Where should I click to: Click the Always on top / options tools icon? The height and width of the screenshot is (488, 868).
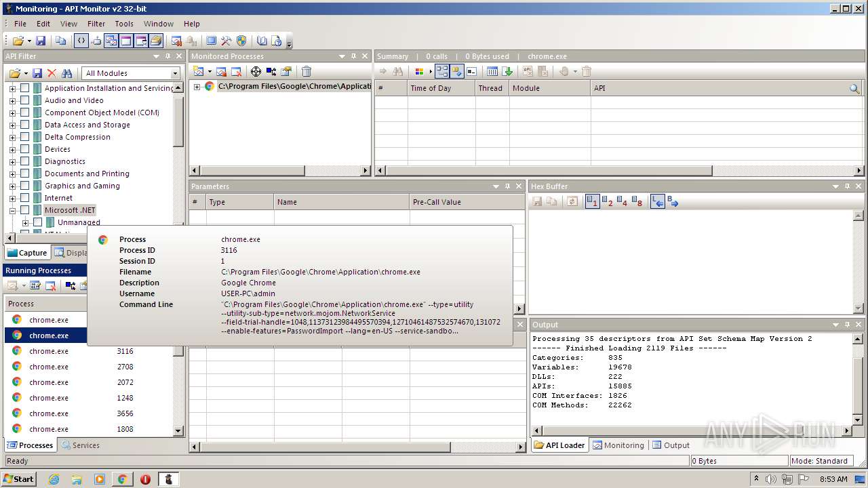click(x=226, y=41)
